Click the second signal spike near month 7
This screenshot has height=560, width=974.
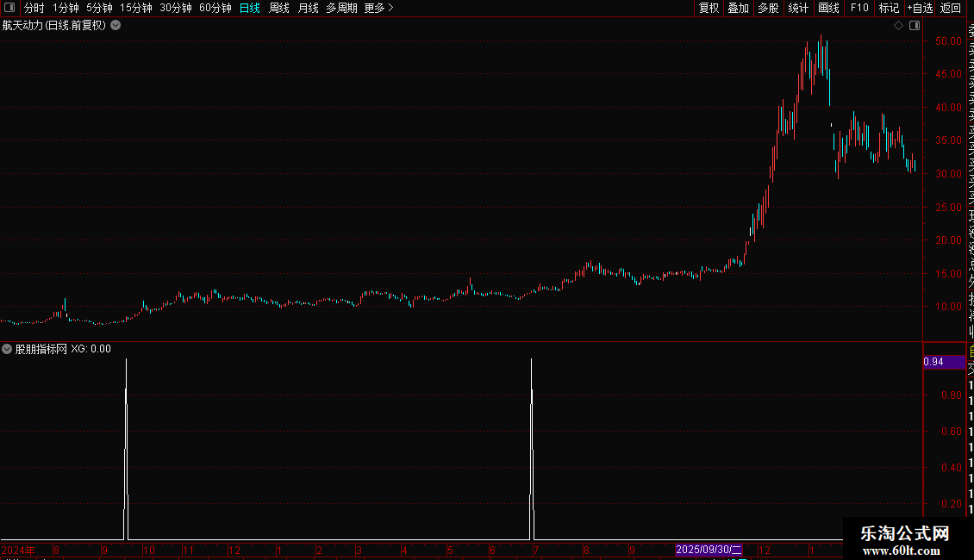[x=532, y=449]
